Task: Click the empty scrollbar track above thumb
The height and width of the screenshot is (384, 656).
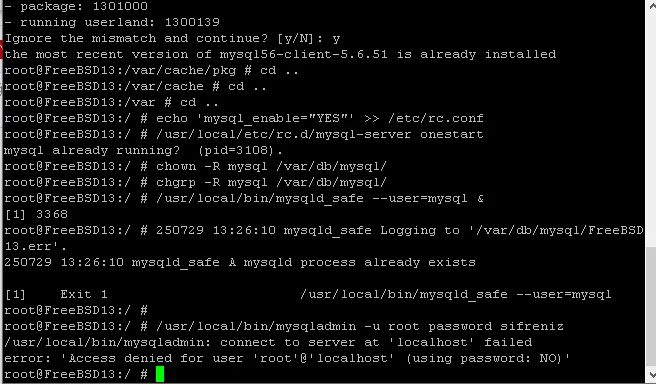Action: (651, 129)
